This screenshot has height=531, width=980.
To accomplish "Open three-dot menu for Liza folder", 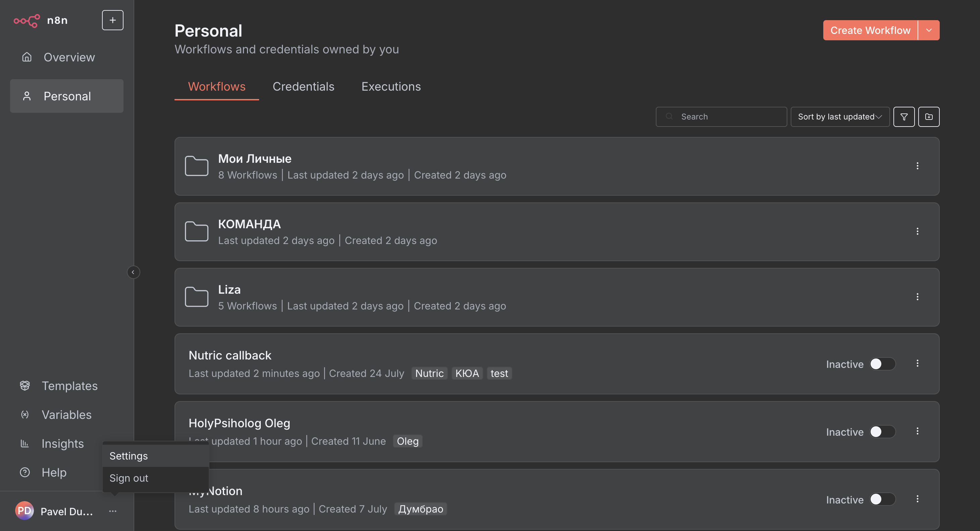I will [x=917, y=297].
